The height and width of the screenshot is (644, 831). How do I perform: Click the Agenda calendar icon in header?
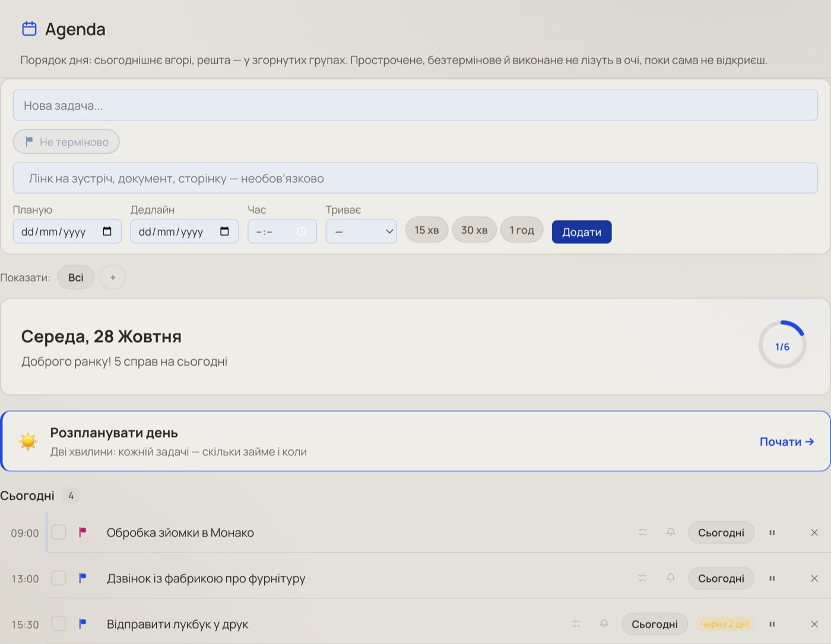point(29,28)
